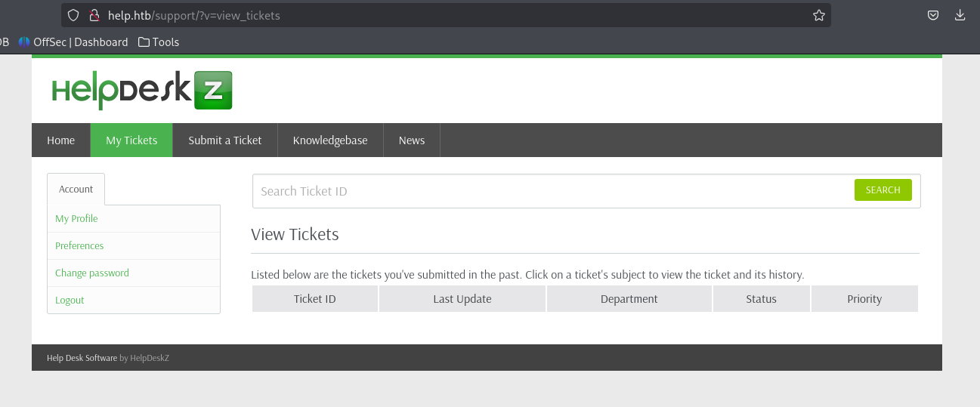Open the Preferences link
This screenshot has height=407, width=980.
[79, 246]
